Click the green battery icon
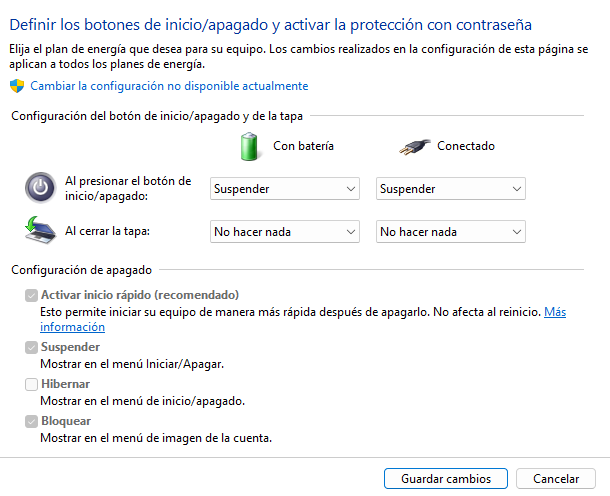 [249, 147]
